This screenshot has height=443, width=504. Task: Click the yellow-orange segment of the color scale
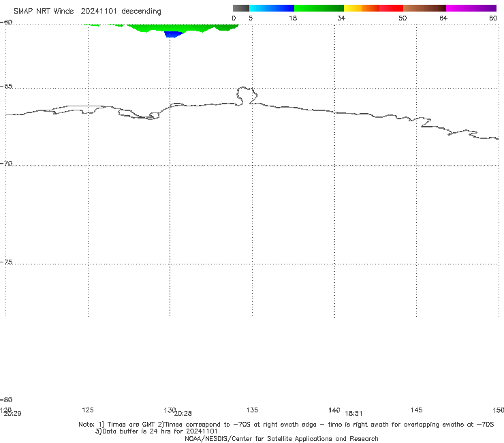[x=362, y=8]
